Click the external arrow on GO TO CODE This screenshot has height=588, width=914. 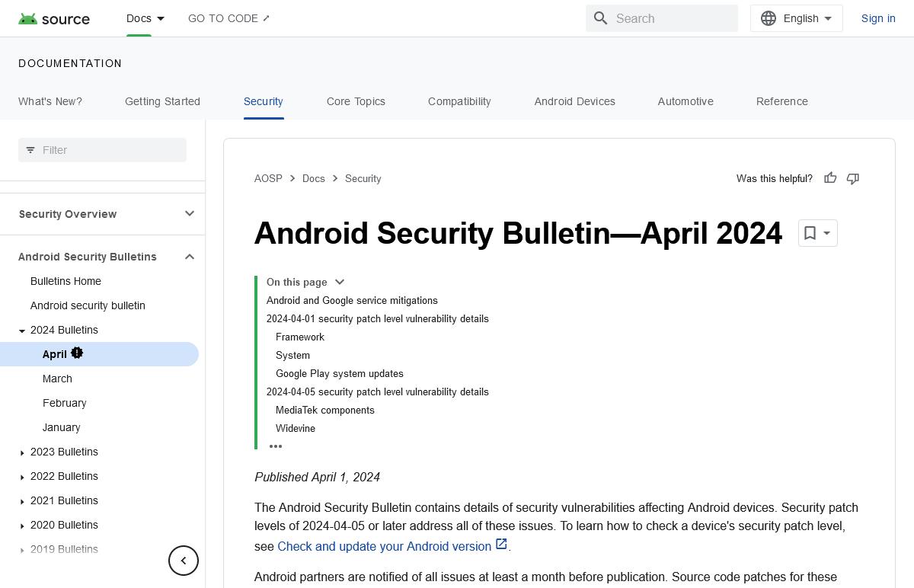[x=266, y=18]
